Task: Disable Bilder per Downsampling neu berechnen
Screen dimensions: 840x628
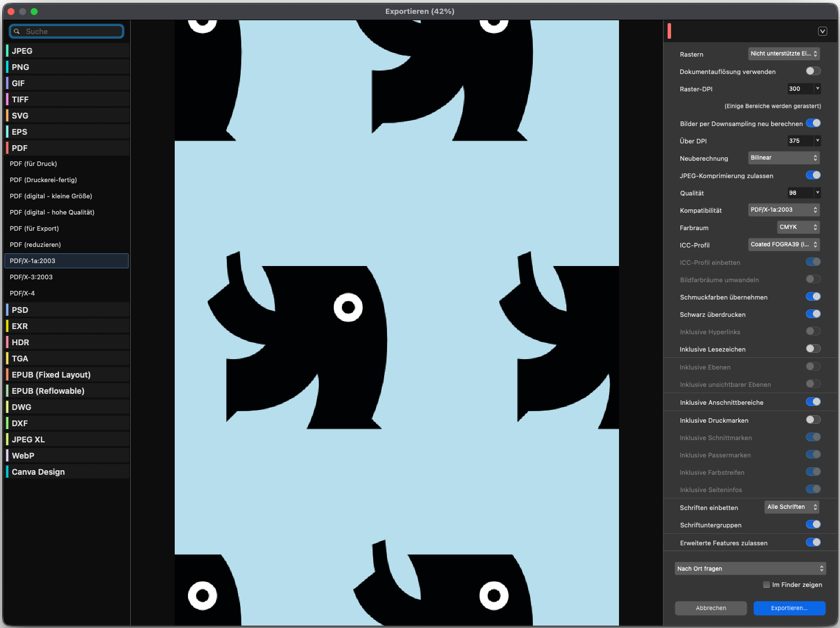Action: (813, 123)
